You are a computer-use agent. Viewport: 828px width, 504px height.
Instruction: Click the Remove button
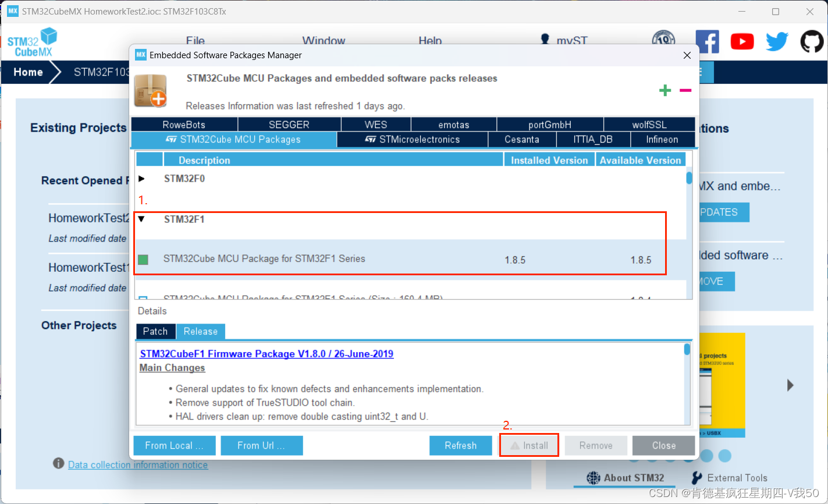tap(596, 445)
